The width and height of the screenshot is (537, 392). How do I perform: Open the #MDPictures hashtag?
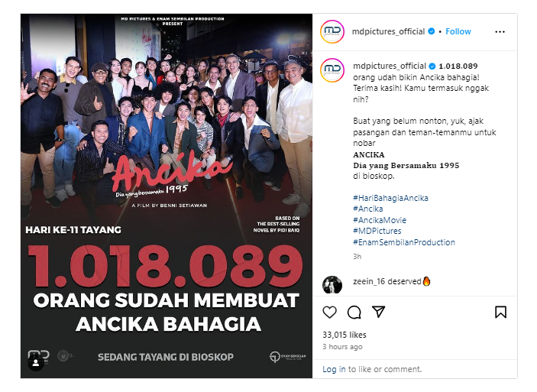[377, 231]
